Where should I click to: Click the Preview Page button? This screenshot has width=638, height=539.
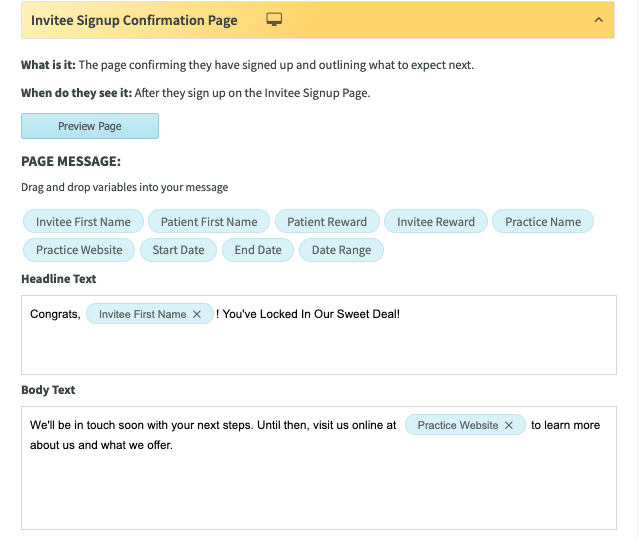pos(90,126)
